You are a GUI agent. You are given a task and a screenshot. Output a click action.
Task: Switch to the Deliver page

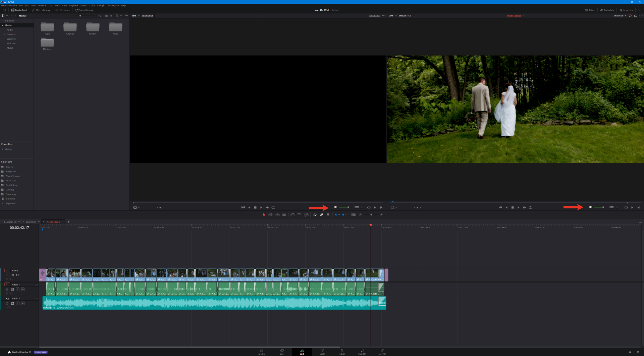[382, 352]
